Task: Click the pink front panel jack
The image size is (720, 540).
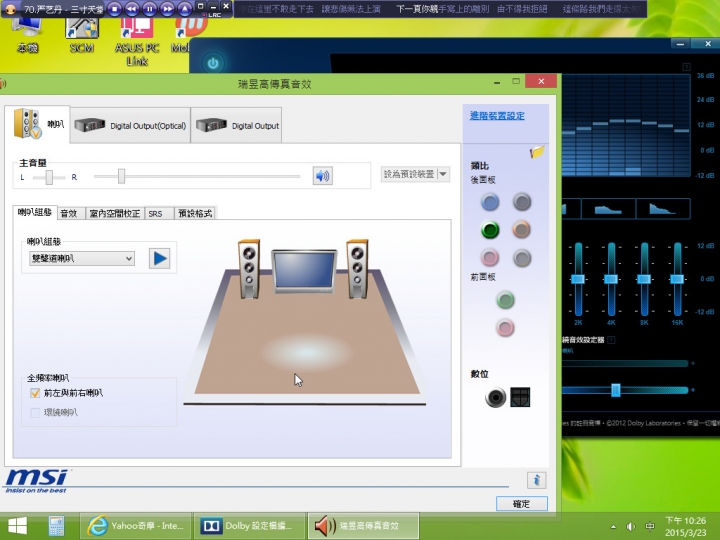Action: pos(506,328)
